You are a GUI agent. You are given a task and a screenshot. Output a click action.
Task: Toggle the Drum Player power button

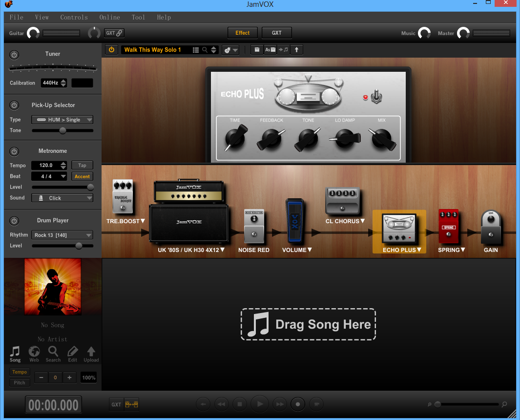point(14,221)
